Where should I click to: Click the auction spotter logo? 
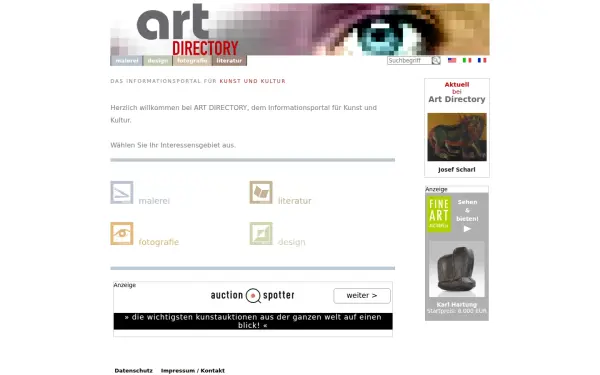point(253,295)
